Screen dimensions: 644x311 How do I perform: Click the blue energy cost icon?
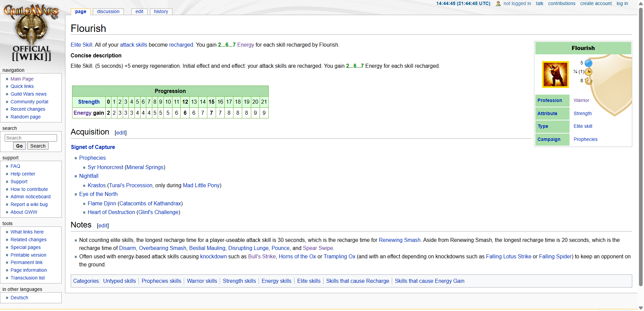point(588,63)
